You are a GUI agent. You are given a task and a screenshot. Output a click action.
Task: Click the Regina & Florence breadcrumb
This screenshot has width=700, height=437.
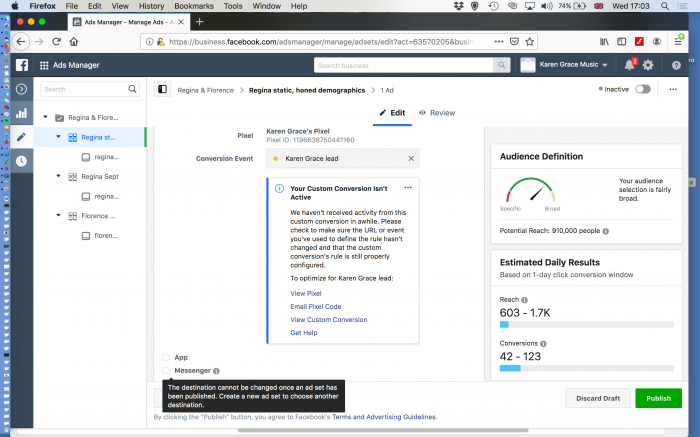pyautogui.click(x=205, y=90)
